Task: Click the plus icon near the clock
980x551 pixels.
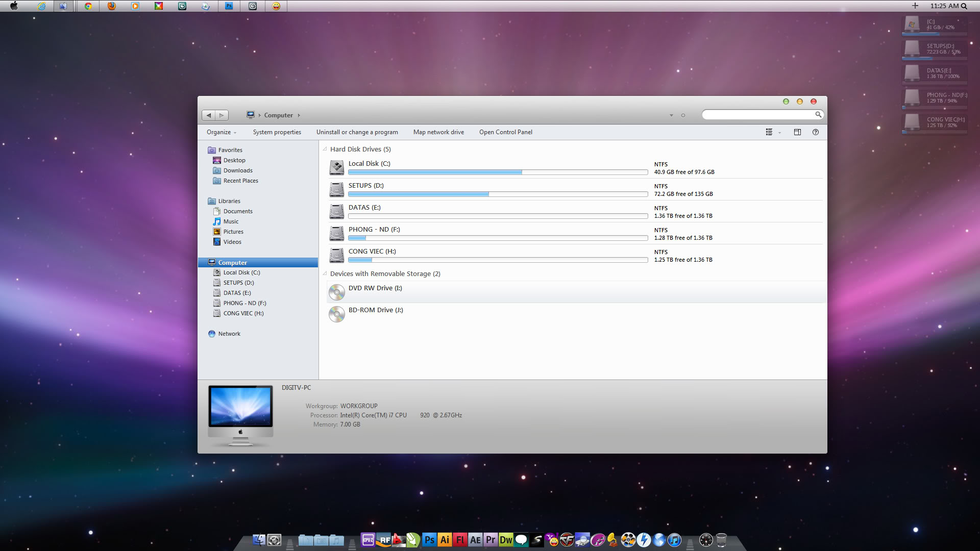Action: pyautogui.click(x=915, y=6)
